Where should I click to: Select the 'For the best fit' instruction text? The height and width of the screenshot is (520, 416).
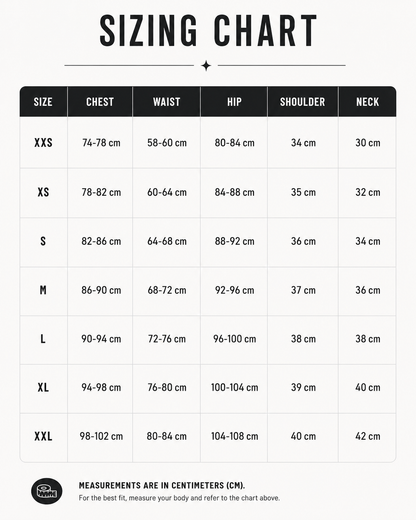click(x=179, y=498)
